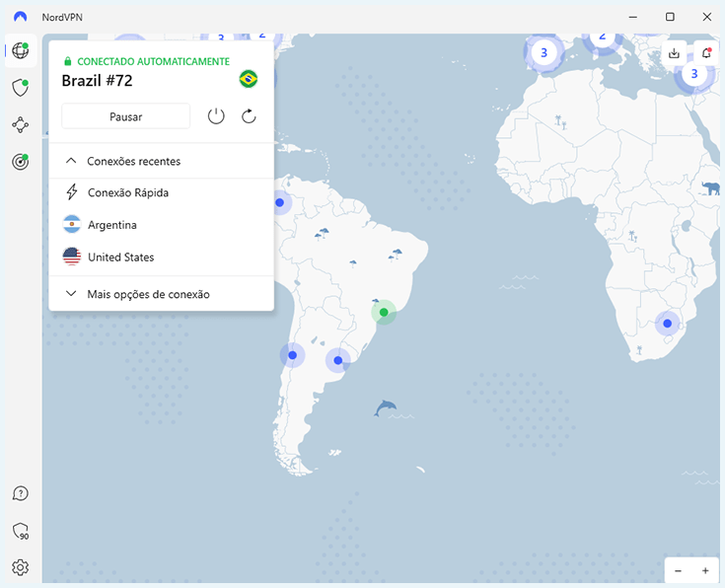Open the notifications bell icon
725x588 pixels.
pos(706,53)
